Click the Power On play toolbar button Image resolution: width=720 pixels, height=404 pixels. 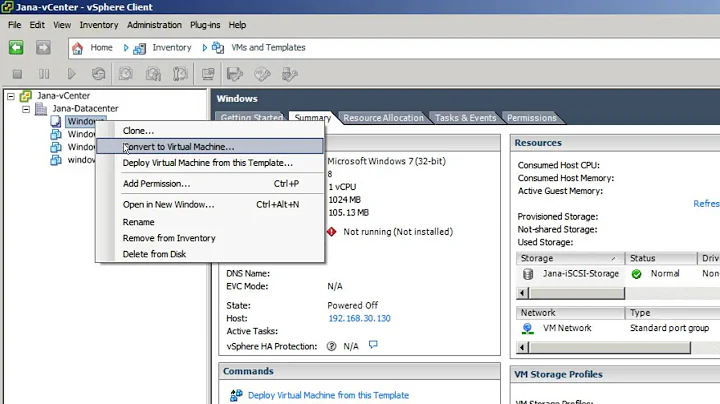[x=71, y=74]
